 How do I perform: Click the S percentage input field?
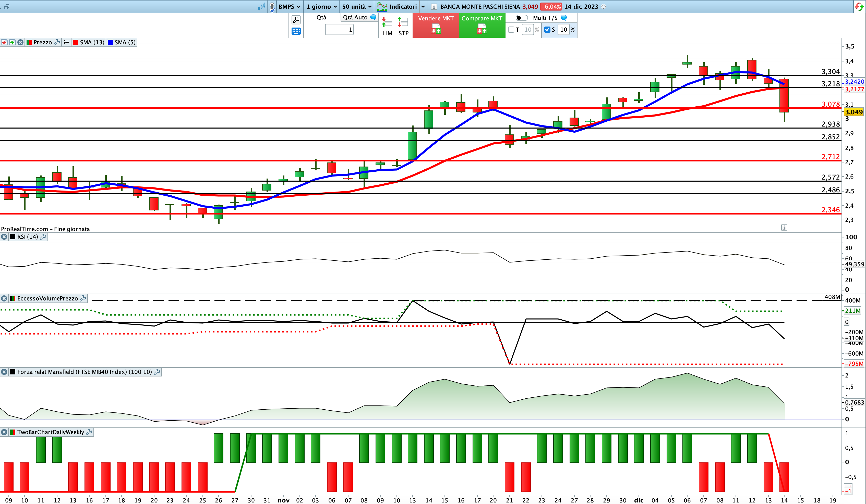pos(563,30)
